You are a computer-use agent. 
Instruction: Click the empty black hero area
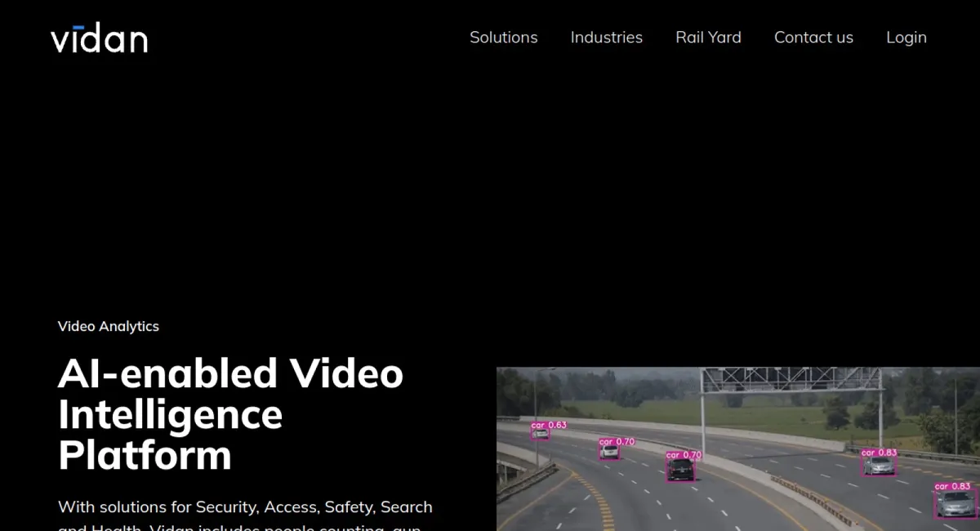(x=490, y=188)
